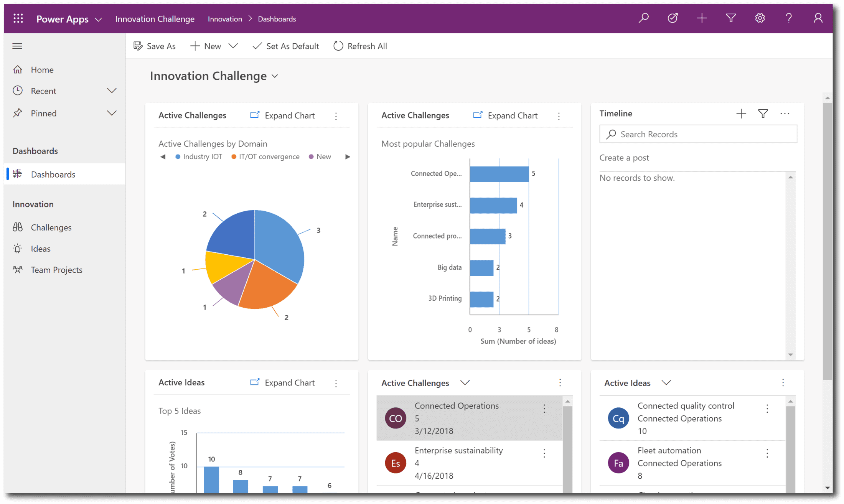Expand Chart for Most popular Challenges
Screen dimensions: 844x504
(x=505, y=115)
